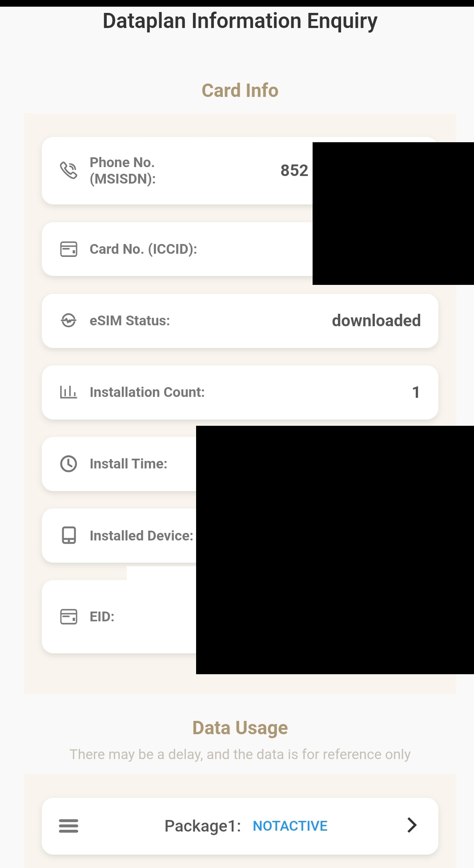Click the bar chart icon for Installation Count
This screenshot has width=474, height=868.
[68, 392]
